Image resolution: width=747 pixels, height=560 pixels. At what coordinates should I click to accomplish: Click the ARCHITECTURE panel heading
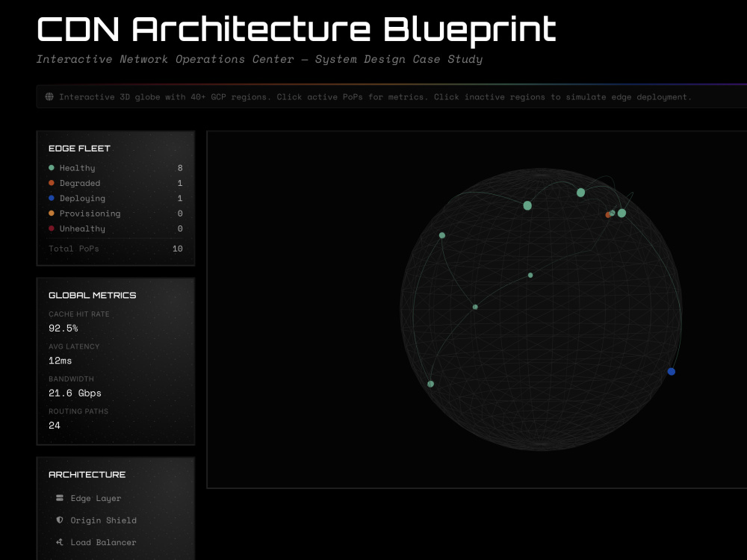[87, 475]
